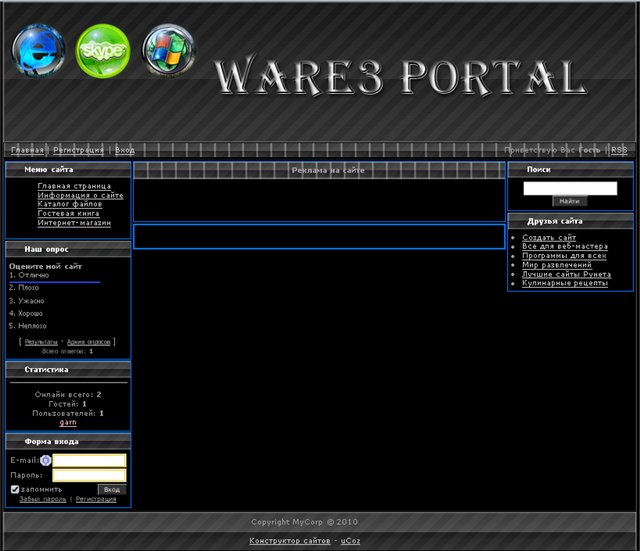This screenshot has height=551, width=640.
Task: Focus the search text field
Action: [x=570, y=189]
